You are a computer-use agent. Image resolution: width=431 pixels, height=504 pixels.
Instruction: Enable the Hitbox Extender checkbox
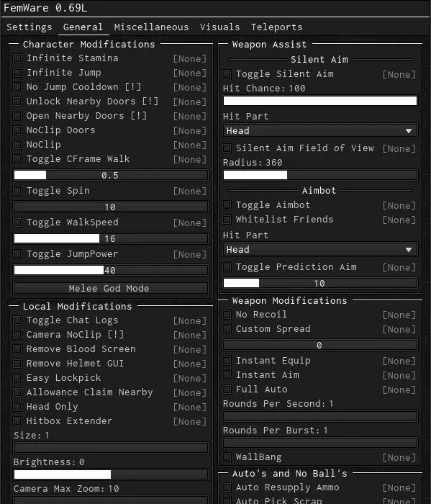17,421
